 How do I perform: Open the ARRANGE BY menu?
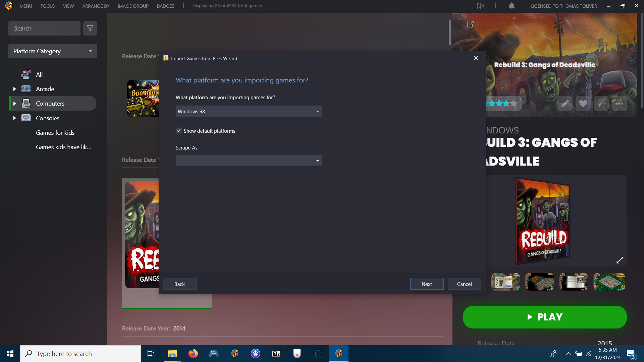96,6
